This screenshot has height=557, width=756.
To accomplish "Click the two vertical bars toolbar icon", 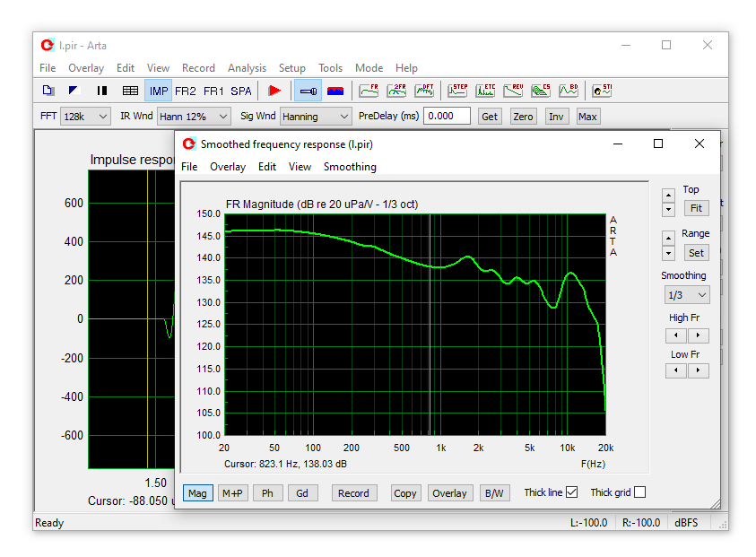I will tap(101, 91).
